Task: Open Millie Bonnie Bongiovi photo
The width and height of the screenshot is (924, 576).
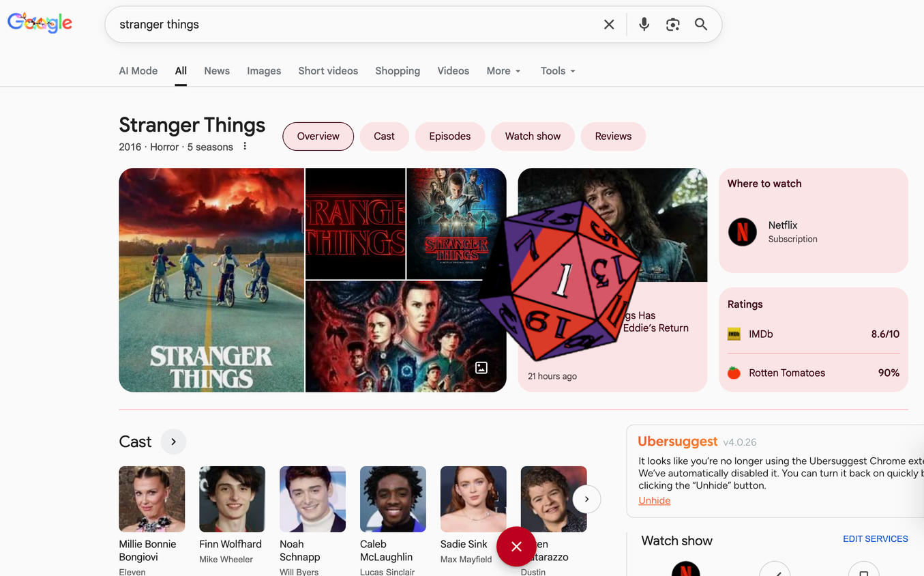Action: (x=152, y=499)
